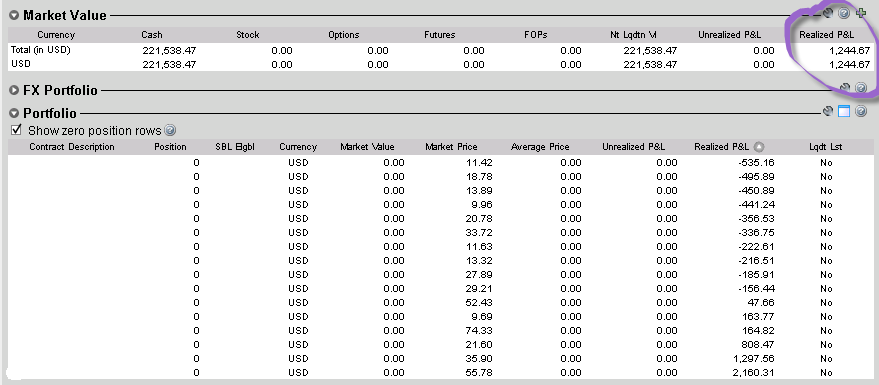The width and height of the screenshot is (879, 385).
Task: Open Market Value section help icon
Action: click(844, 13)
